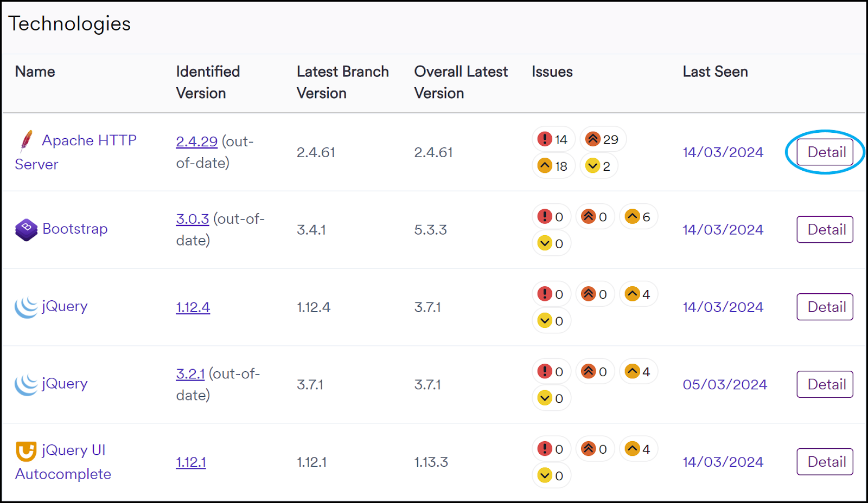The height and width of the screenshot is (503, 868).
Task: Click Apache's high severity badge showing 29
Action: [x=603, y=140]
